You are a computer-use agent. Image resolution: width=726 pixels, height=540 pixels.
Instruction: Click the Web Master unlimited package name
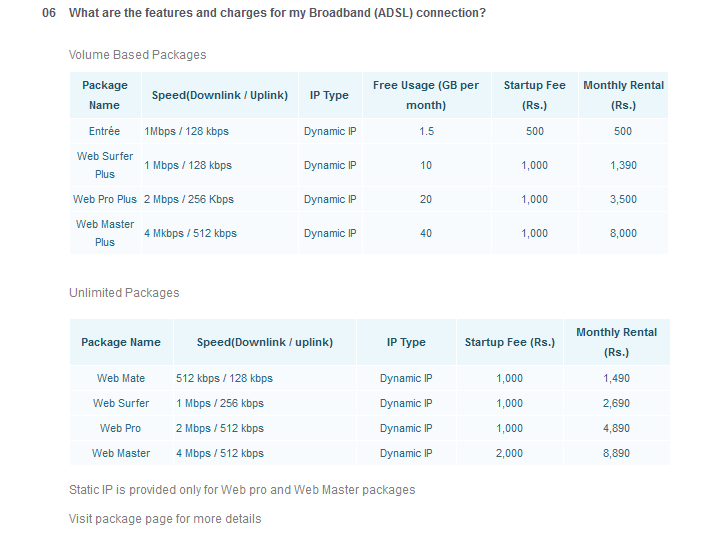click(121, 453)
